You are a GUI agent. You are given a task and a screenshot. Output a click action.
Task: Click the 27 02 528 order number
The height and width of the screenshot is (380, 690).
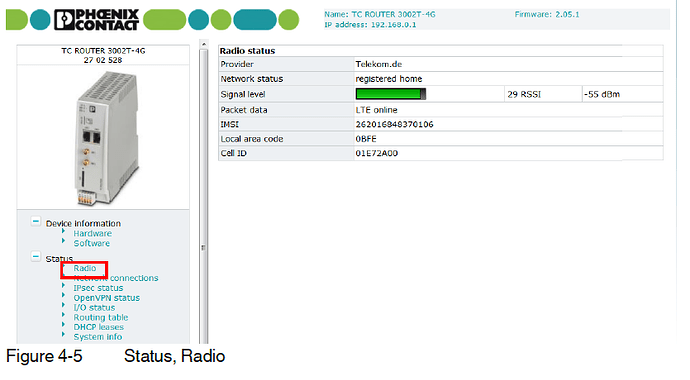click(103, 60)
